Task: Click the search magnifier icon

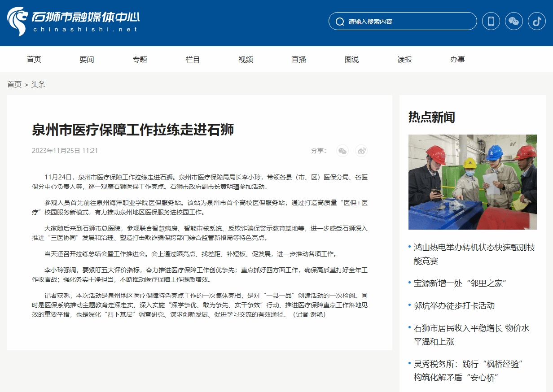Action: (340, 22)
